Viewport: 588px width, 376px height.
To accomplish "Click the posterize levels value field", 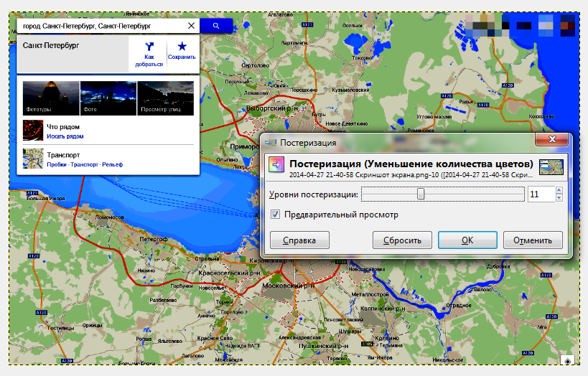I will 541,194.
